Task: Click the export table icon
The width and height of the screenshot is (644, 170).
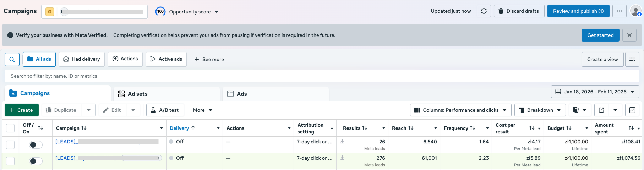Action: point(601,110)
